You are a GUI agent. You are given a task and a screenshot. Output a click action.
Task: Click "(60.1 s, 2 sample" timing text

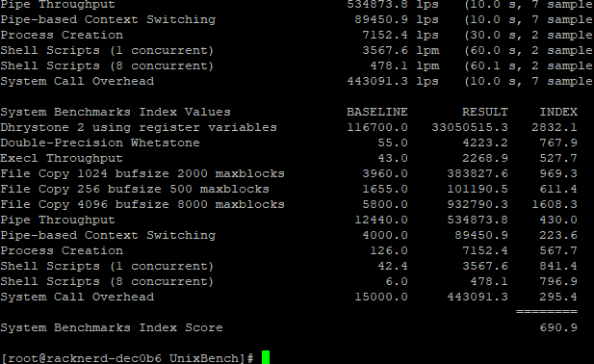tap(529, 65)
